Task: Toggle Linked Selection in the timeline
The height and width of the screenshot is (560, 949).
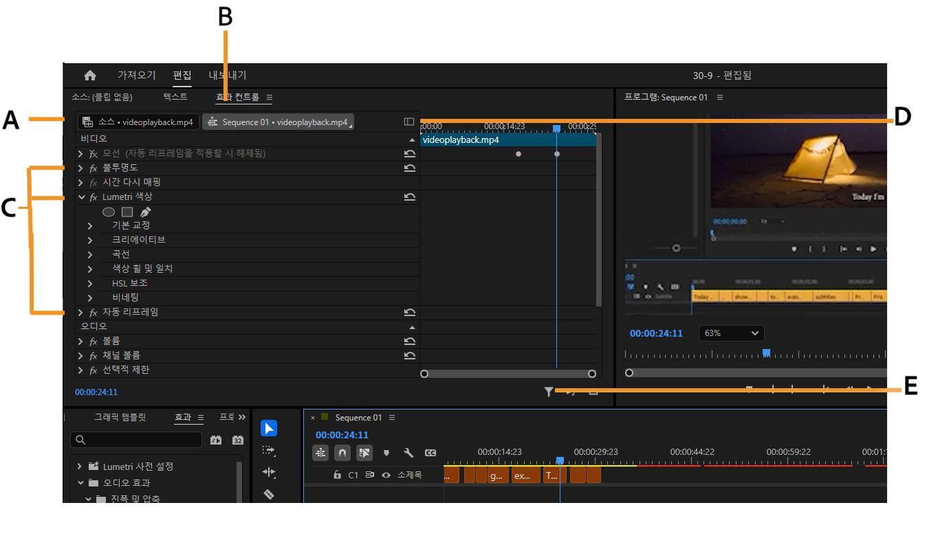Action: [364, 453]
